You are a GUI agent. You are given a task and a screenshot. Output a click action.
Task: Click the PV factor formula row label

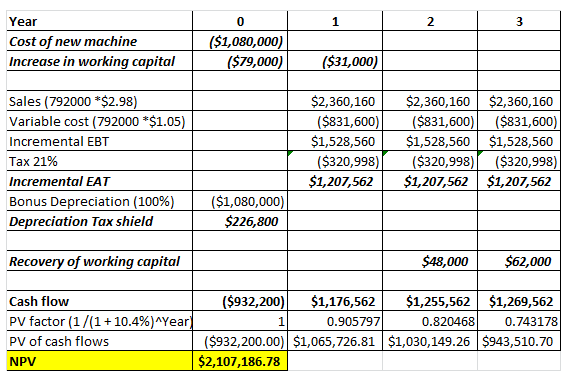100,321
